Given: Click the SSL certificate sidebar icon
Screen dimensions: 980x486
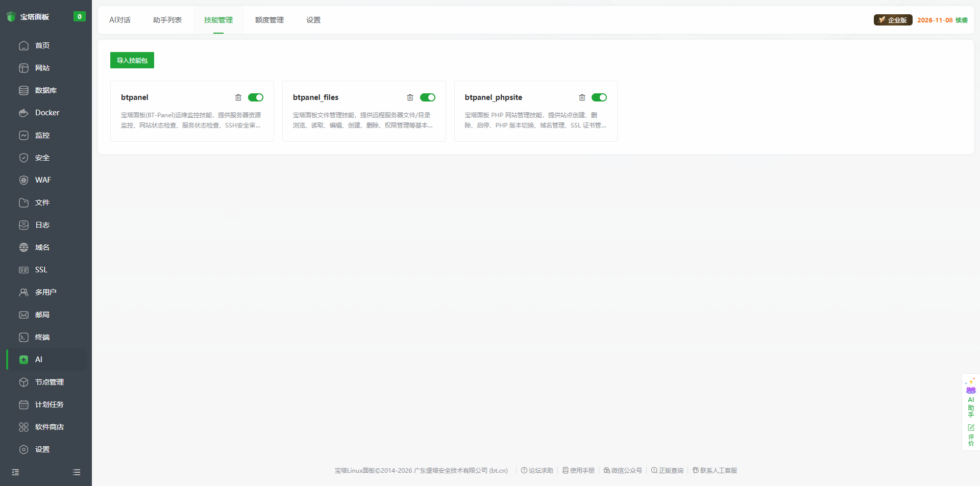Looking at the screenshot, I should pos(23,270).
